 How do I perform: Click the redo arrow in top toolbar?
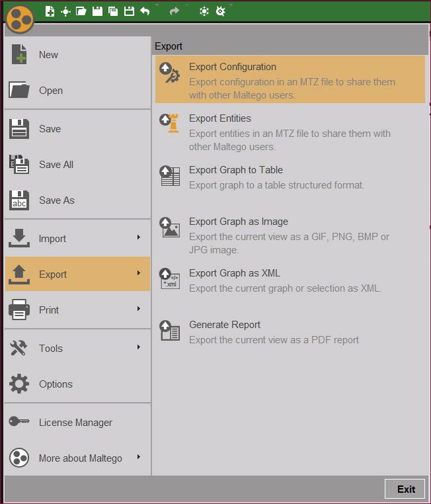(x=175, y=11)
